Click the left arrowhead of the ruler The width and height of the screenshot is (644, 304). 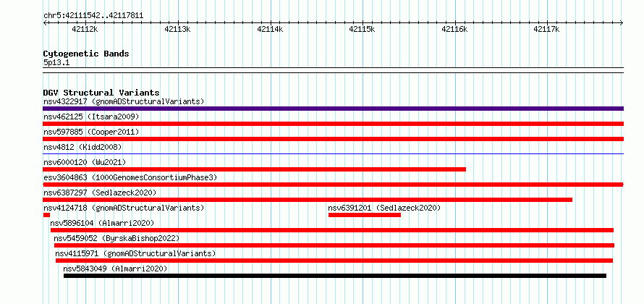[x=45, y=23]
